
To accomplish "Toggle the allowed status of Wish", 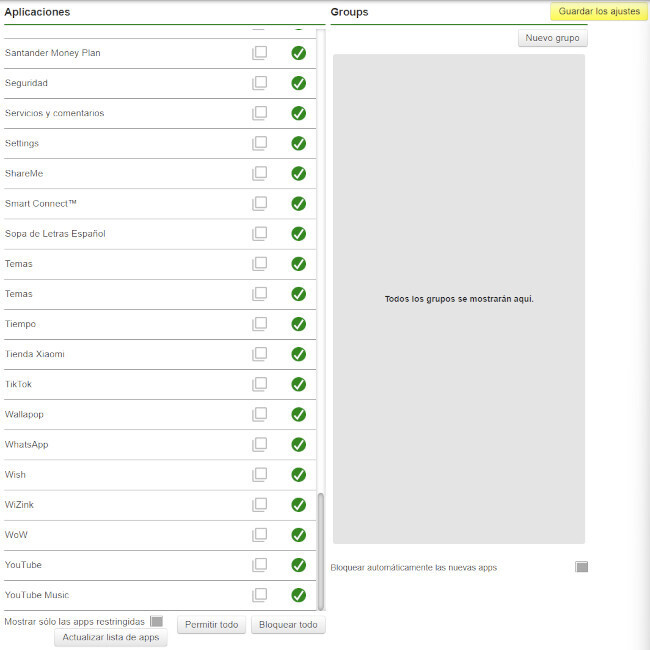I will (298, 474).
